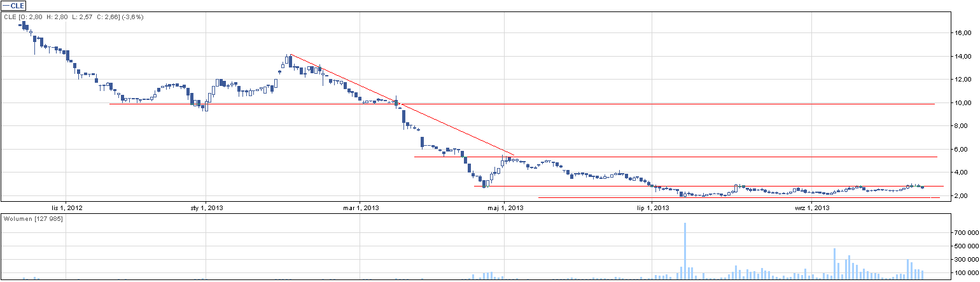
Task: Click the 100 000 volume axis label
Action: (967, 272)
